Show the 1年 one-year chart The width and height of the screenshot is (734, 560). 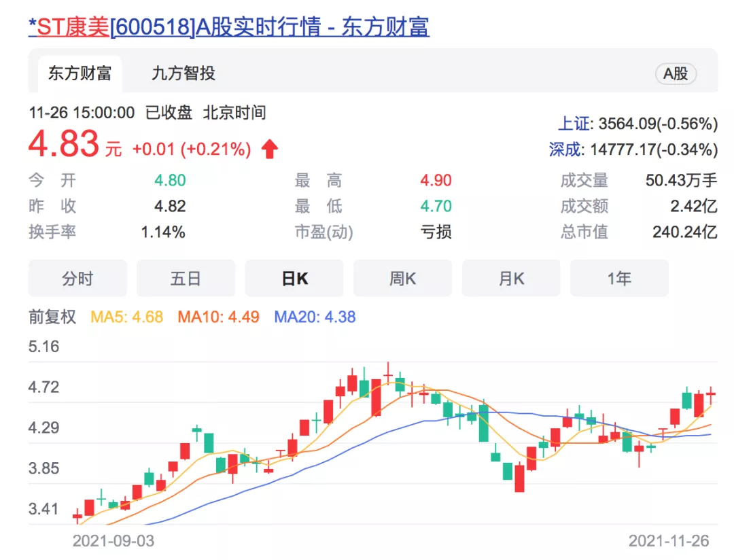tap(619, 279)
